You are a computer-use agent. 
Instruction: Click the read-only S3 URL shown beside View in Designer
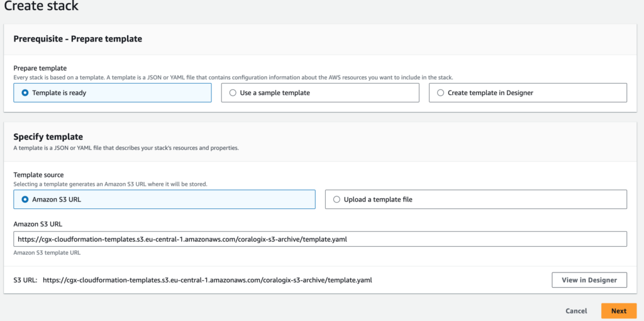point(208,280)
